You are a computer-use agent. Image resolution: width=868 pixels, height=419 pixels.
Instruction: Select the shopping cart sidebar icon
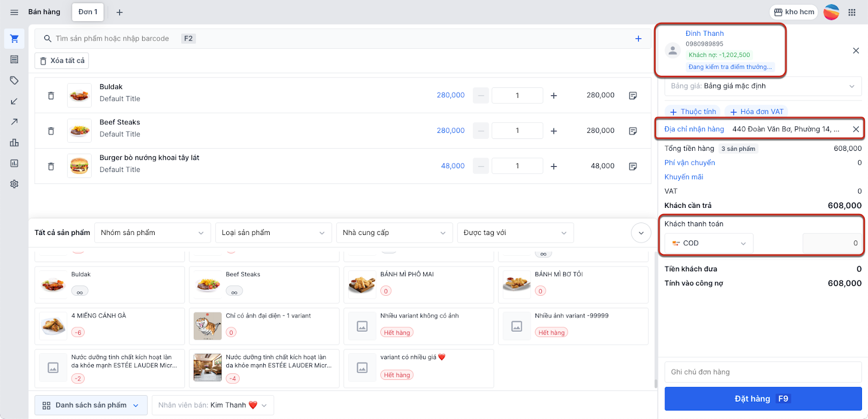click(14, 39)
